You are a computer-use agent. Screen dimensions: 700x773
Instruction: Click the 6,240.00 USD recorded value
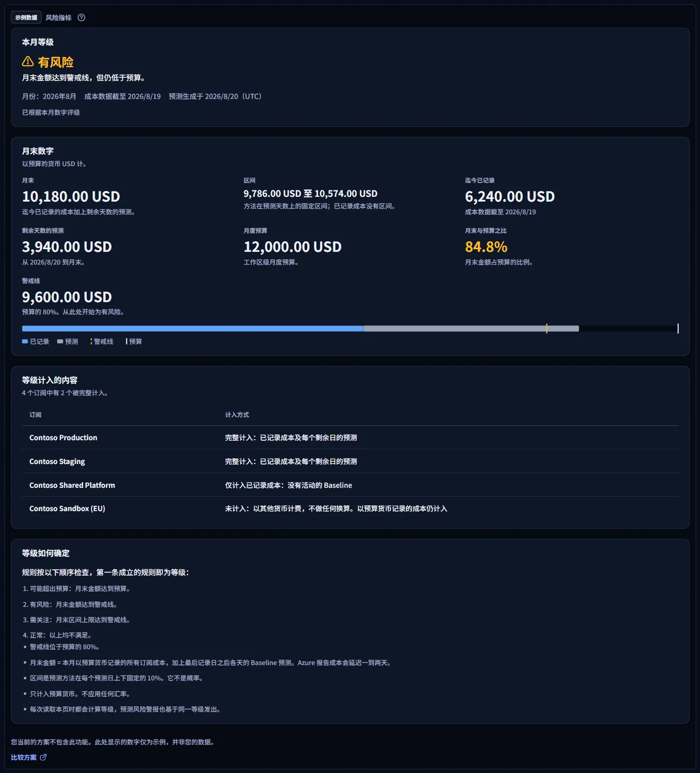pyautogui.click(x=510, y=197)
